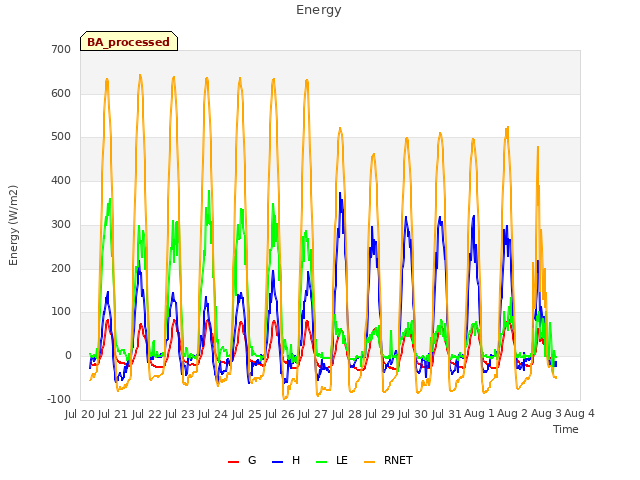This screenshot has width=640, height=480.
Task: Click the Aug 2 x-axis label
Action: (x=513, y=414)
